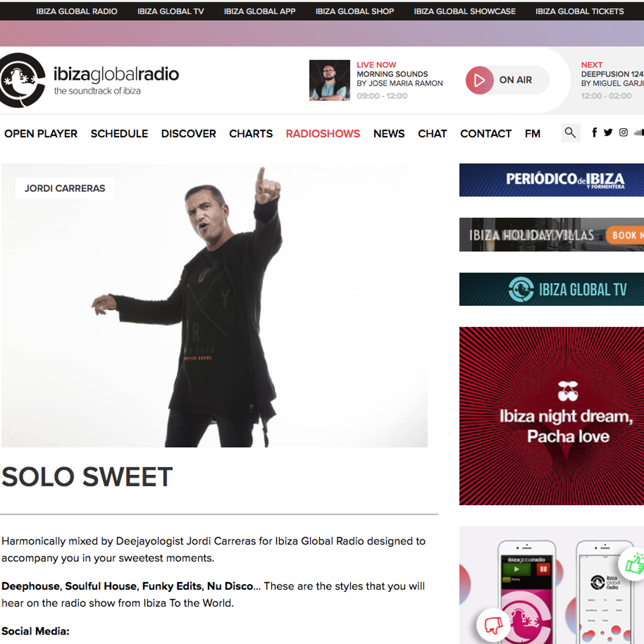Select CHARTS in navigation bar
Viewport: 644px width, 644px height.
click(251, 134)
